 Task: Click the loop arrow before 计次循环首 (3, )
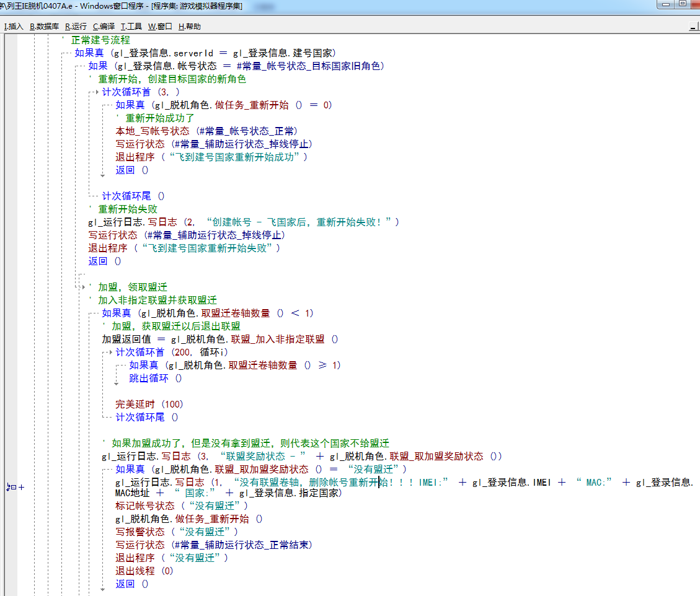click(96, 92)
